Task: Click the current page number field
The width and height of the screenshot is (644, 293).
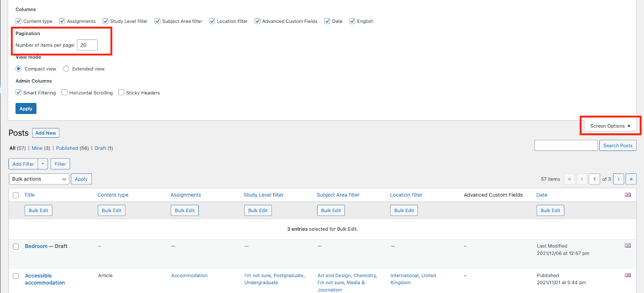Action: coord(594,179)
